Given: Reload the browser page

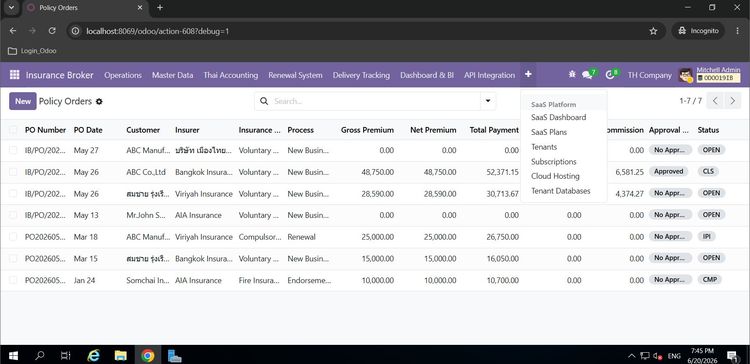Looking at the screenshot, I should [52, 31].
